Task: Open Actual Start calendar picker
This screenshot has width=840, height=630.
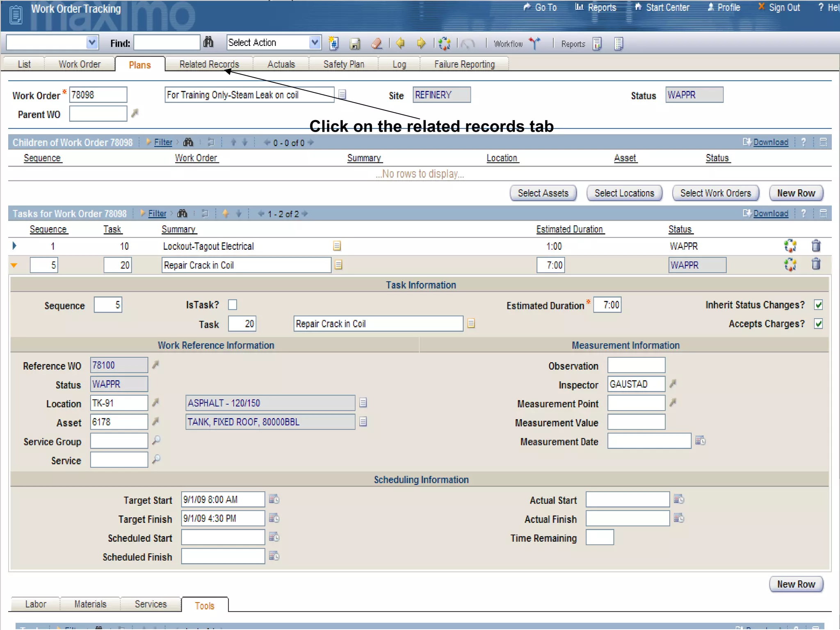Action: click(x=679, y=499)
